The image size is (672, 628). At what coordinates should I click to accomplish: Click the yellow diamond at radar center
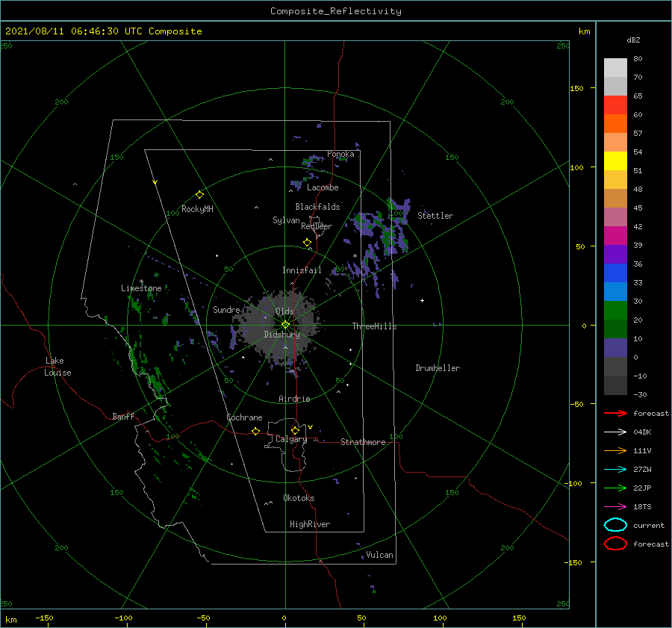click(x=285, y=325)
